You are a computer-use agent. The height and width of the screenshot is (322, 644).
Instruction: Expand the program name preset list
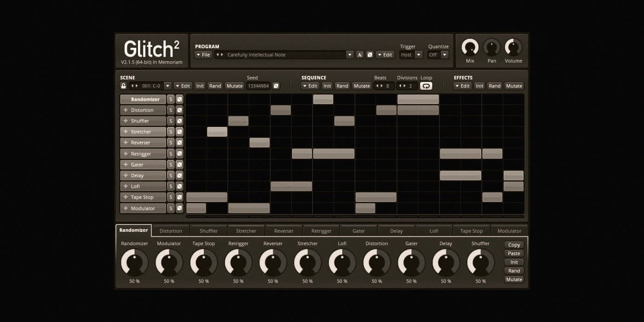click(350, 55)
